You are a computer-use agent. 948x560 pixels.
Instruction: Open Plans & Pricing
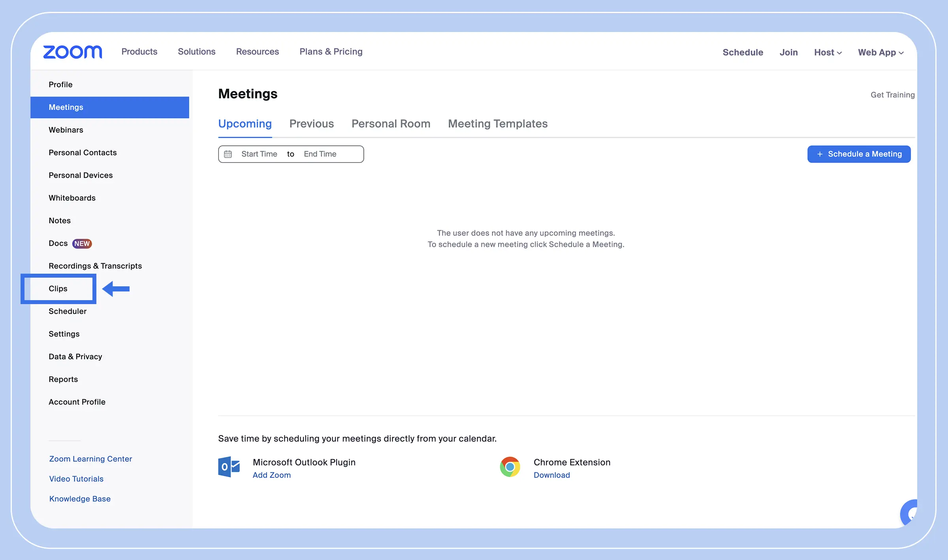[x=331, y=52]
